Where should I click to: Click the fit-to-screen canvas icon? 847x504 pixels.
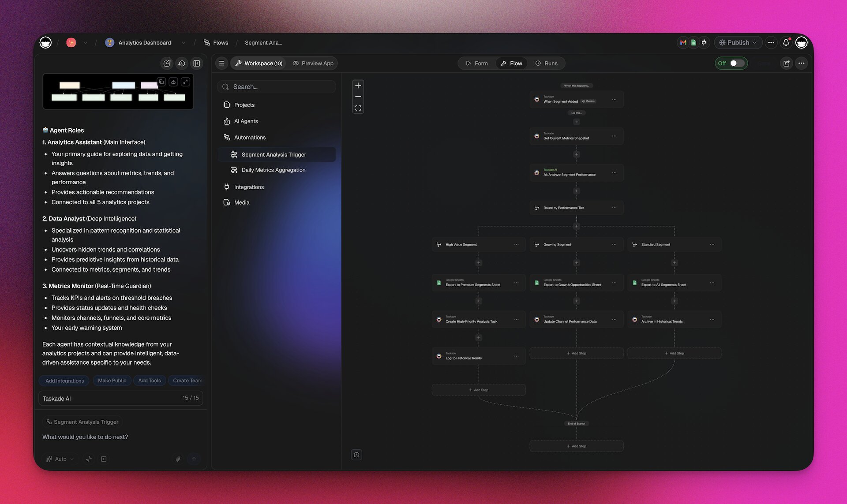click(358, 108)
